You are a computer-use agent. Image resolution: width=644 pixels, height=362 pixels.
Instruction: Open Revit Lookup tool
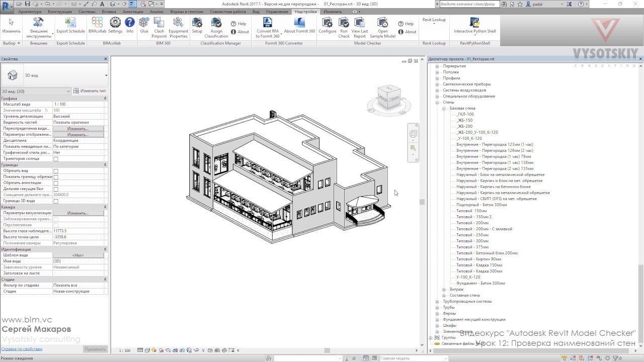pyautogui.click(x=434, y=20)
